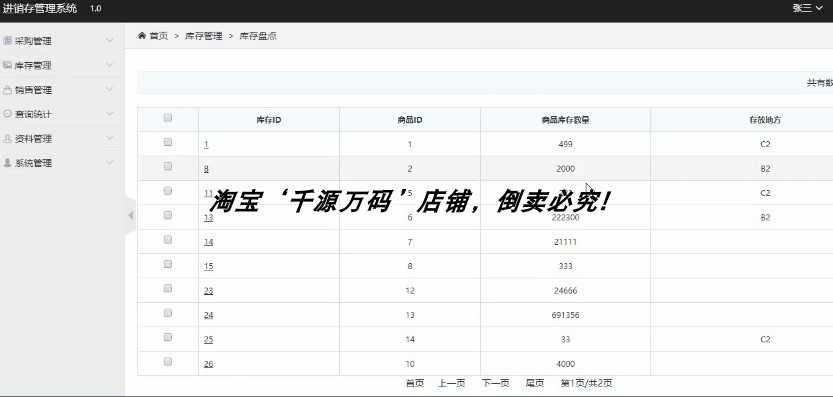Screen dimensions: 833x397
Task: Open stock record link 26
Action: coord(208,364)
